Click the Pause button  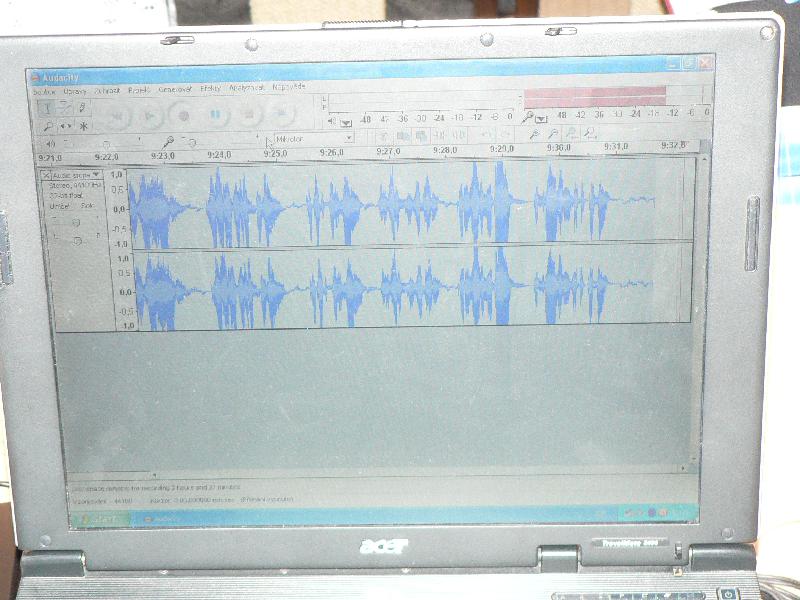215,115
